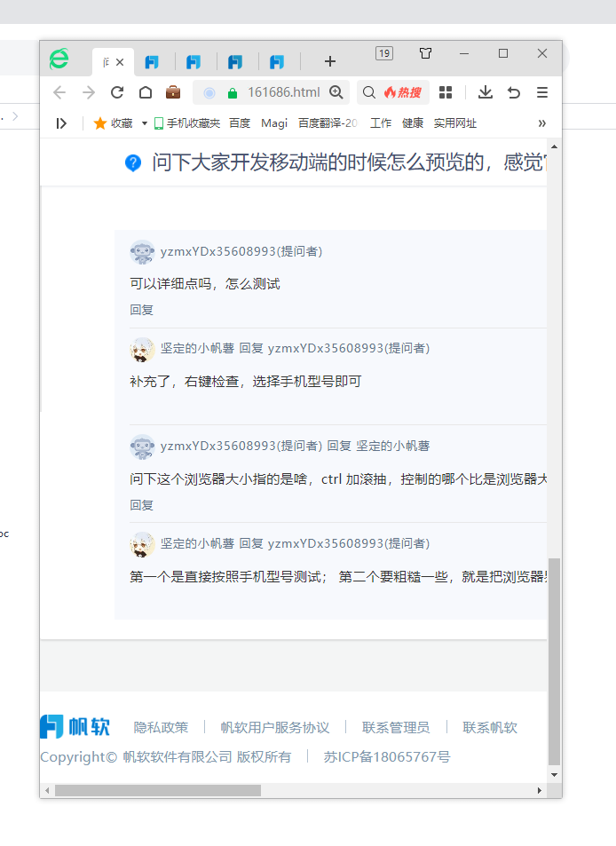Click comment text 补充了，右键检查
616x846 pixels.
click(x=246, y=382)
